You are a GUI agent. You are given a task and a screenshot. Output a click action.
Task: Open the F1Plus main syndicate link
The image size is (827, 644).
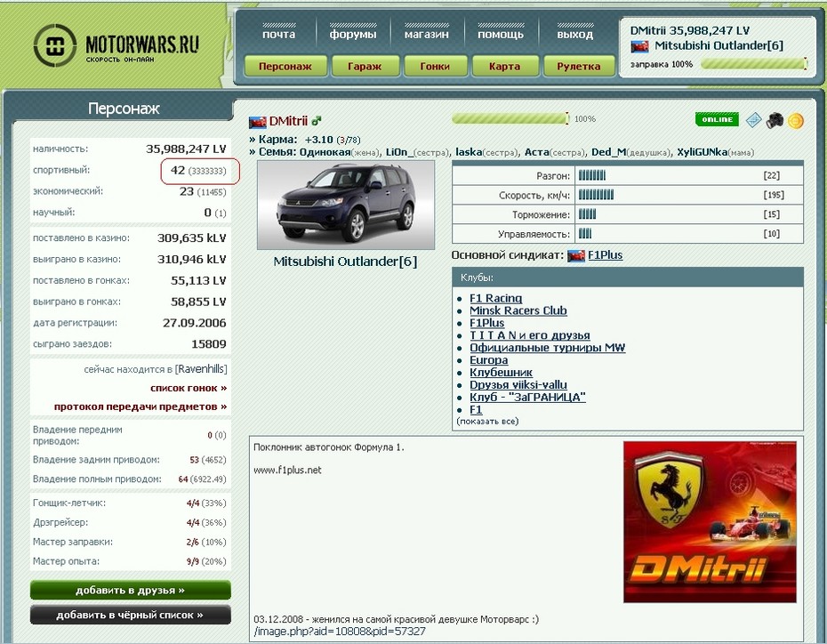click(x=605, y=255)
